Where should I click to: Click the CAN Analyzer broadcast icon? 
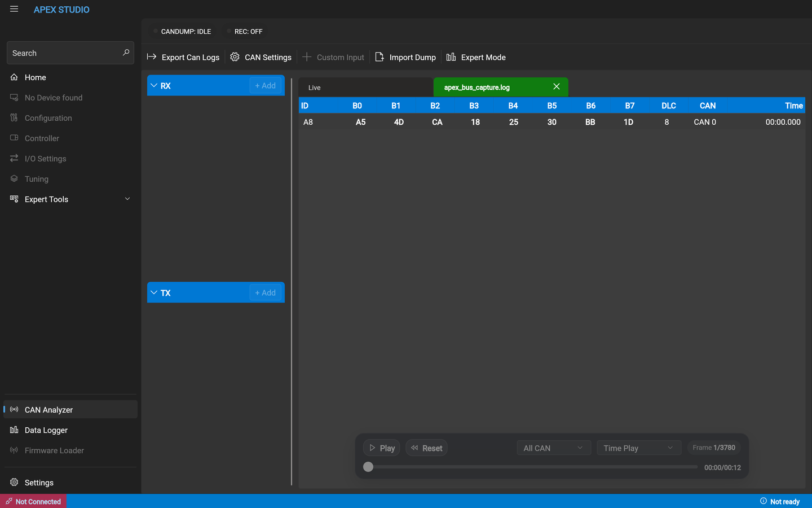pyautogui.click(x=14, y=410)
